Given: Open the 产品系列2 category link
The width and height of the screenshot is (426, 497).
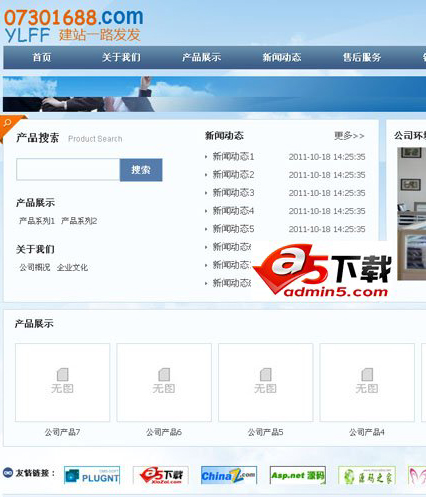Looking at the screenshot, I should pyautogui.click(x=79, y=221).
